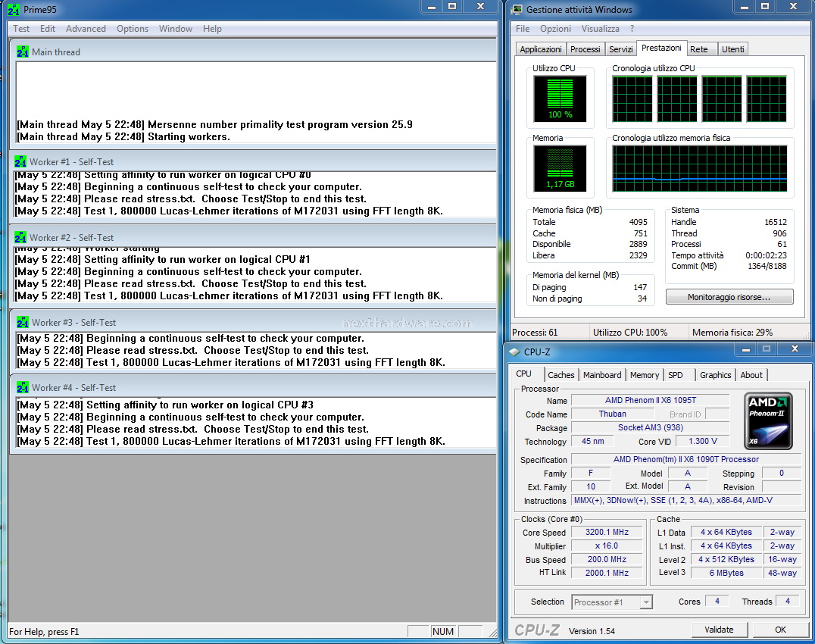Click the Bus Speed 200.0 MHz value

(607, 559)
